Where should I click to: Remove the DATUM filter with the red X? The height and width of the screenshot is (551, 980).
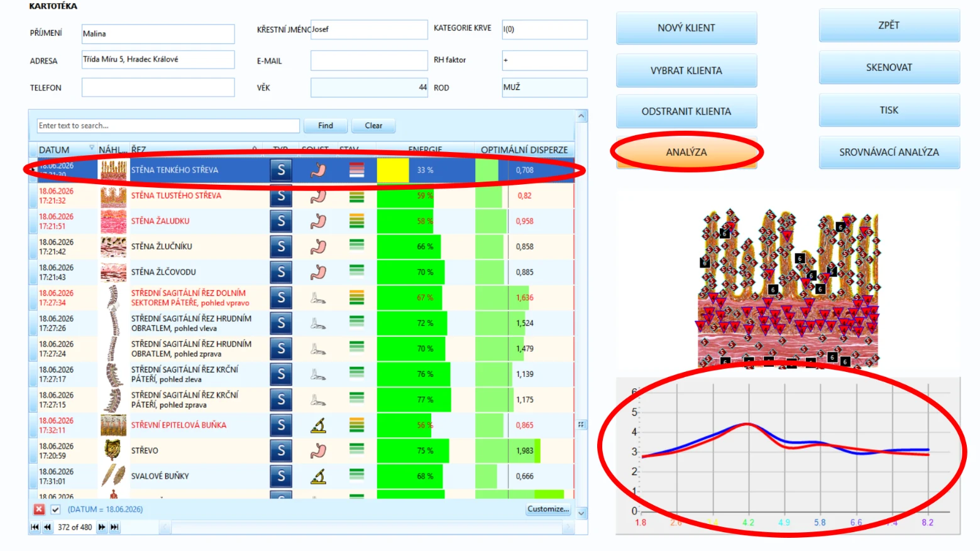pyautogui.click(x=39, y=510)
